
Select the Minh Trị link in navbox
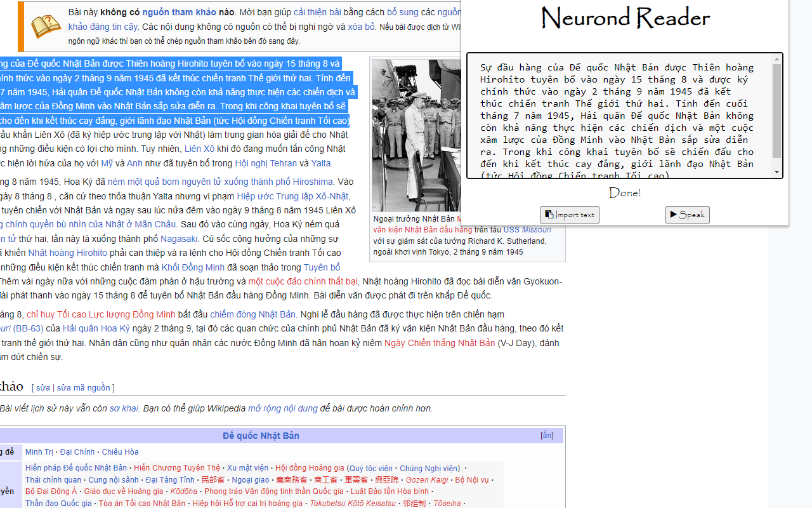pyautogui.click(x=39, y=451)
